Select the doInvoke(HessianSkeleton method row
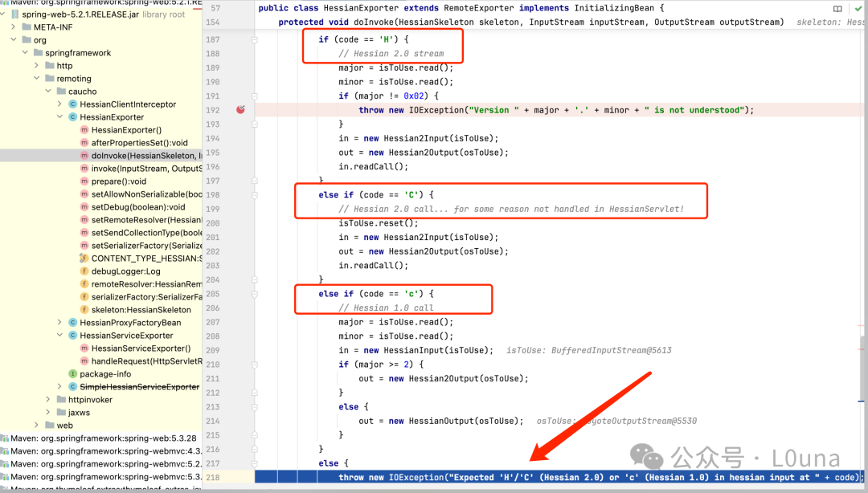This screenshot has height=493, width=868. coord(101,156)
